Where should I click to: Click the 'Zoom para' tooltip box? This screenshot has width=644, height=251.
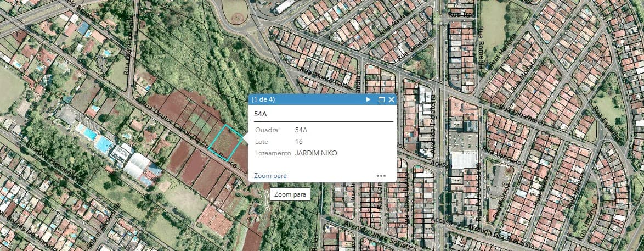pyautogui.click(x=290, y=194)
